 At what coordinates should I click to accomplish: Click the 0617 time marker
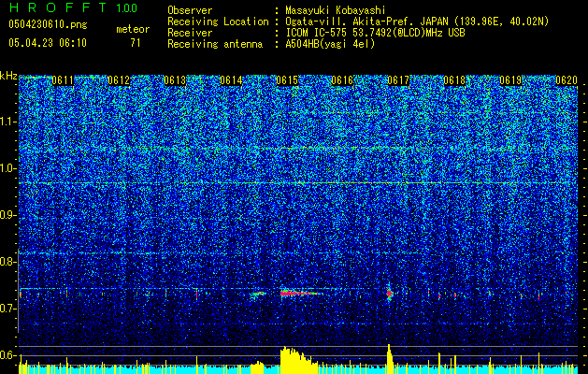398,80
